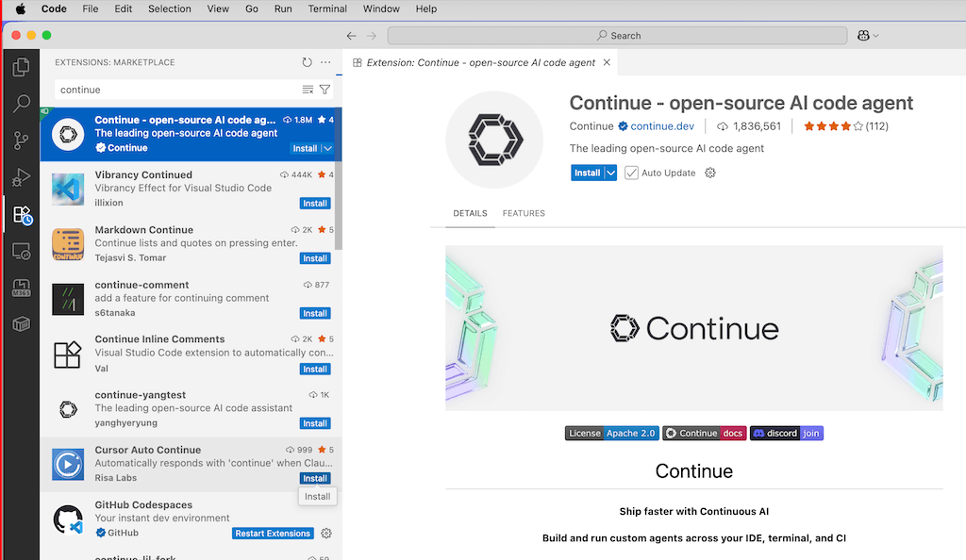Viewport: 966px width, 560px height.
Task: Expand the Install dropdown arrow in details
Action: 611,173
